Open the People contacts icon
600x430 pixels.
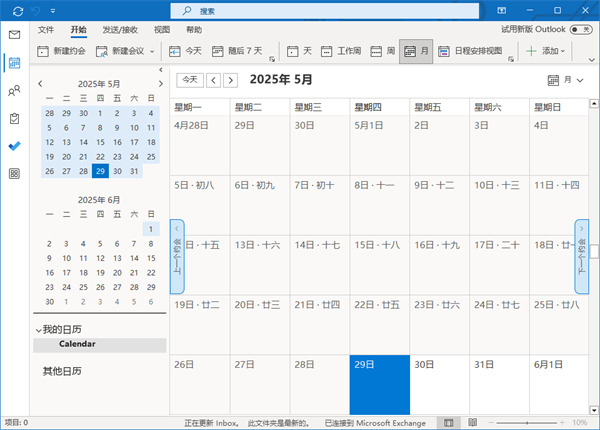click(15, 91)
